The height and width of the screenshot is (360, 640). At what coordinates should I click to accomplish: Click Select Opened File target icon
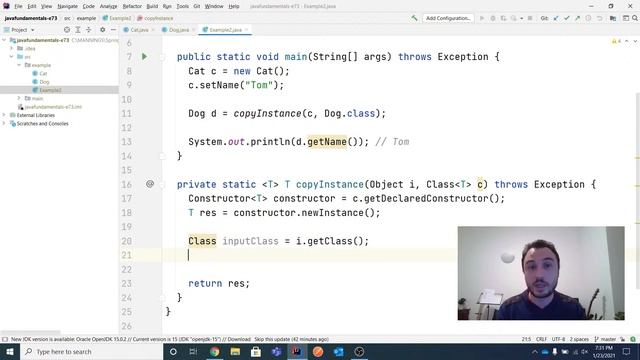pos(67,30)
